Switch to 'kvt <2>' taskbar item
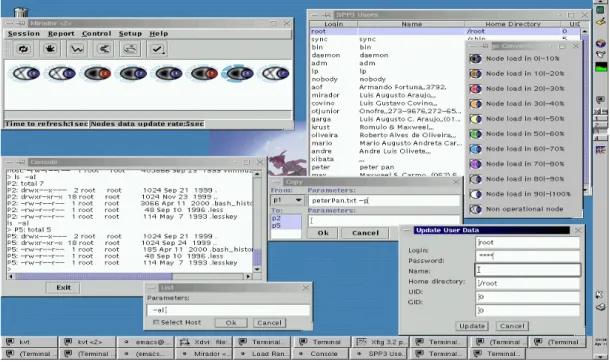The width and height of the screenshot is (610, 362). tap(87, 342)
